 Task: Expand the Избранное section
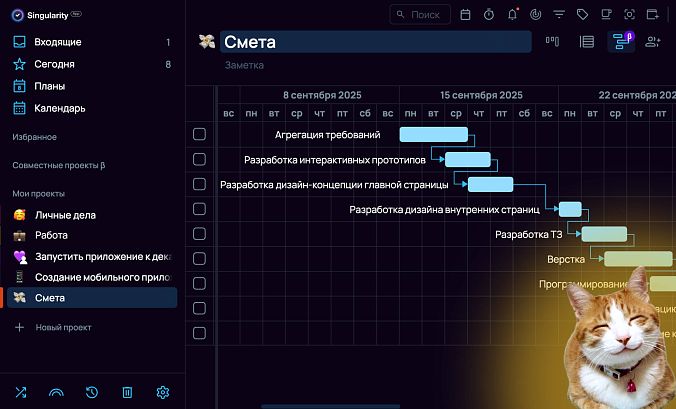35,137
